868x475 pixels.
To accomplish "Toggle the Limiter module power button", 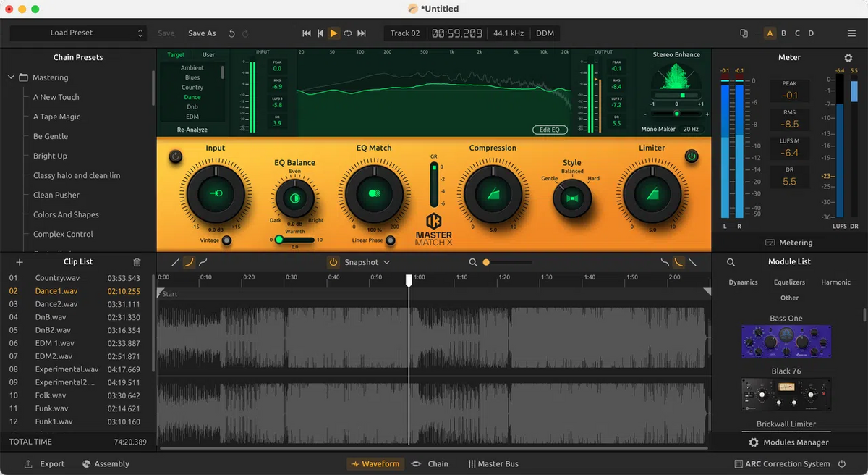I will pos(691,155).
